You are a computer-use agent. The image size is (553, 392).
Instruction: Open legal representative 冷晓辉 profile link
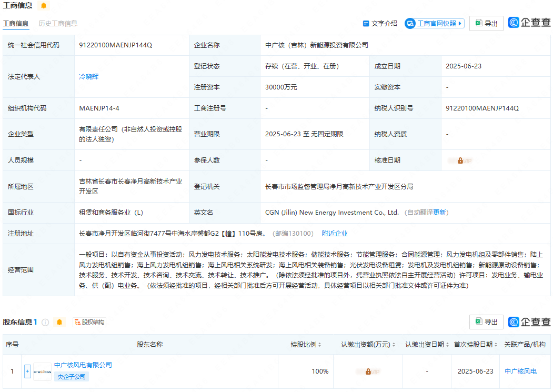coord(87,76)
